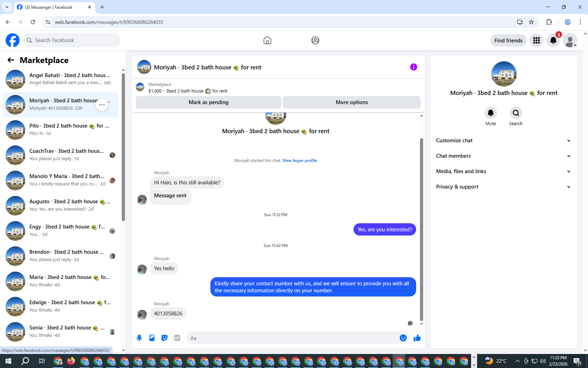Open the Facebook Home icon
The height and width of the screenshot is (368, 588).
coord(267,40)
